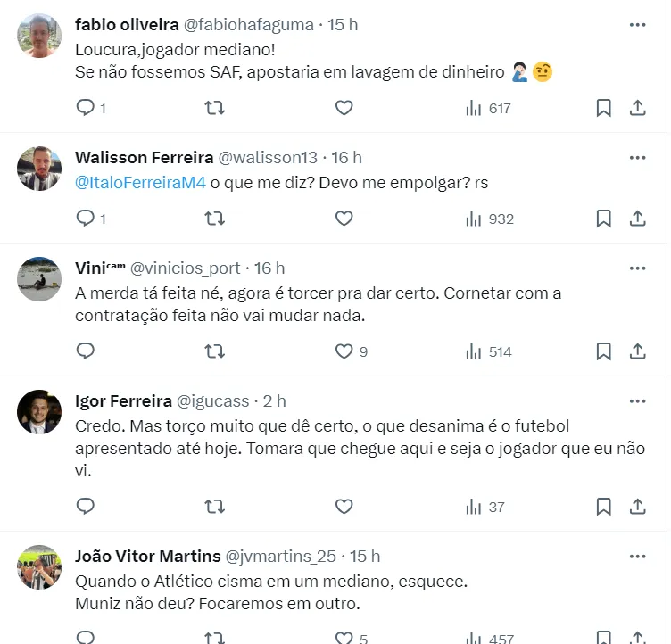Expand more menu on João Vitor Martins' tweet
671x644 pixels.
[x=637, y=556]
